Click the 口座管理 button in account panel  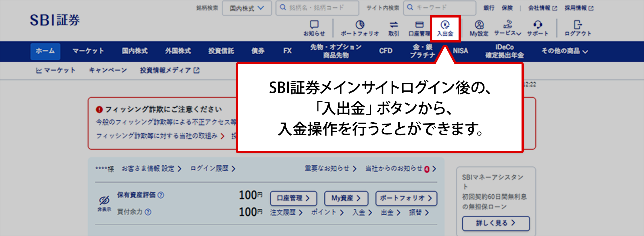(293, 198)
